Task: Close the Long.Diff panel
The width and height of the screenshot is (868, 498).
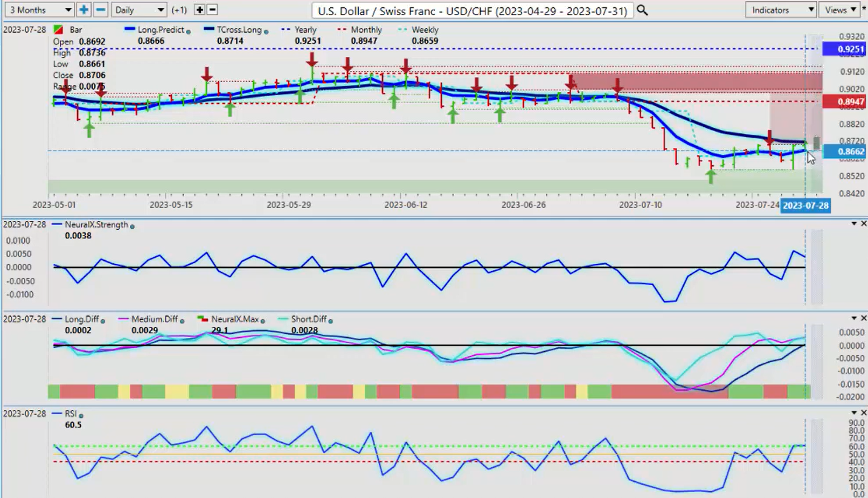Action: (x=864, y=318)
